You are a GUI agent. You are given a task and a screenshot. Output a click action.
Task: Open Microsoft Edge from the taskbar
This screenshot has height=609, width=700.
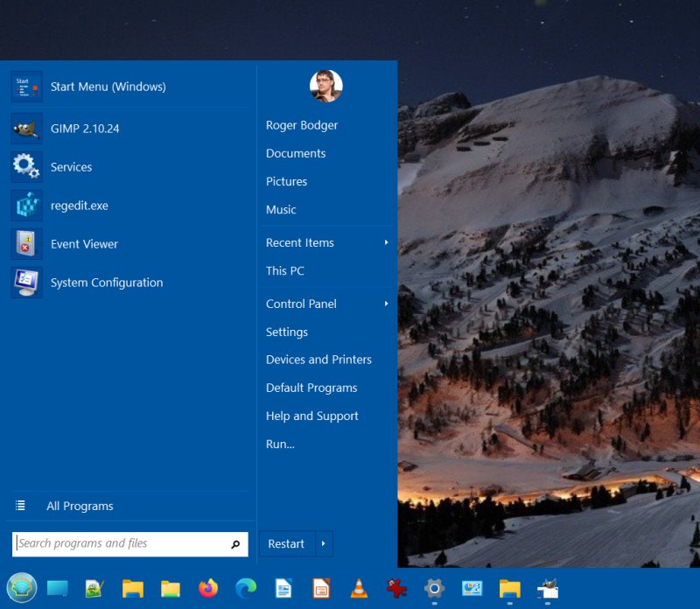tap(246, 589)
